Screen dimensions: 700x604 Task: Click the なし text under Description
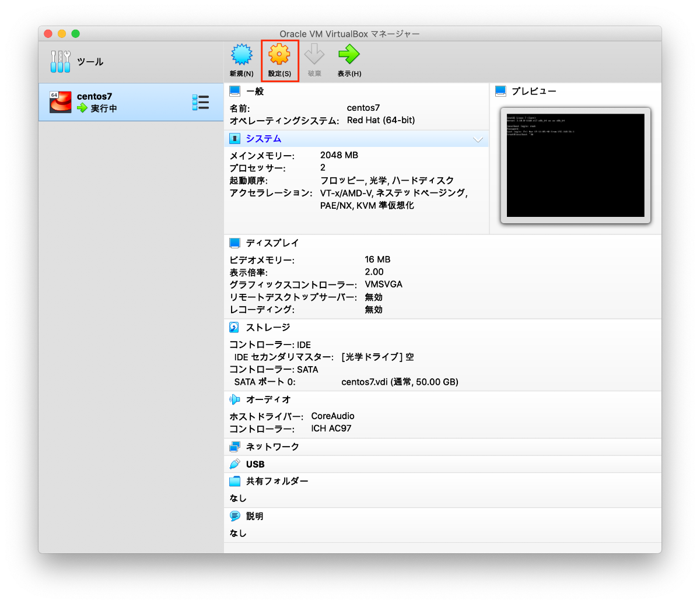(x=238, y=533)
